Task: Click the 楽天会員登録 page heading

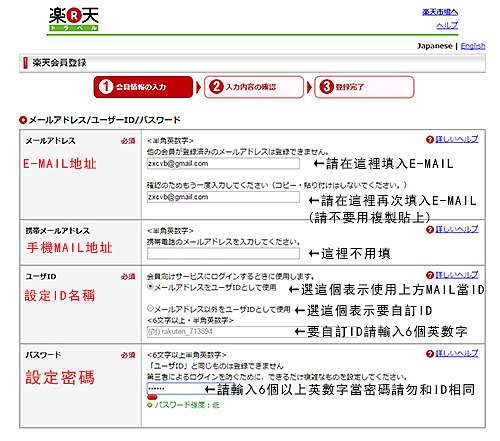Action: click(59, 63)
